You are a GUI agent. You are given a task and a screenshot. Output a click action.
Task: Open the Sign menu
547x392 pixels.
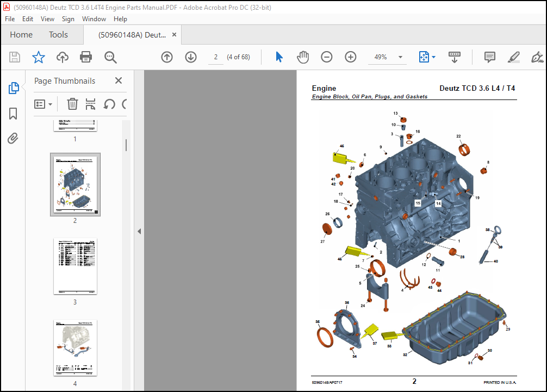tap(68, 19)
